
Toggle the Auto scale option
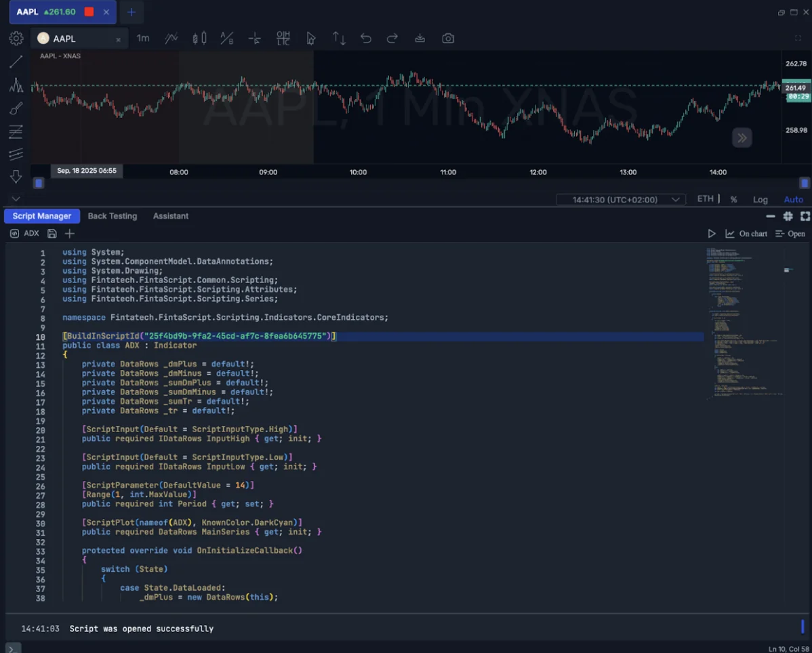click(x=793, y=199)
